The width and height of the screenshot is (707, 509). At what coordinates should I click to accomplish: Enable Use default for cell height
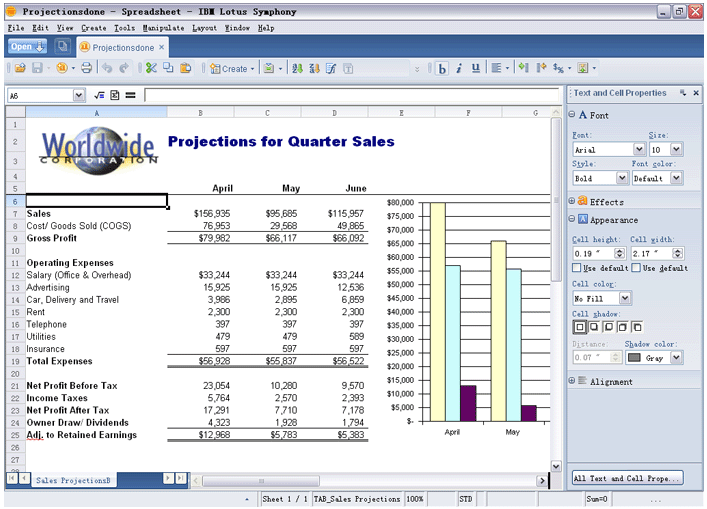click(578, 268)
